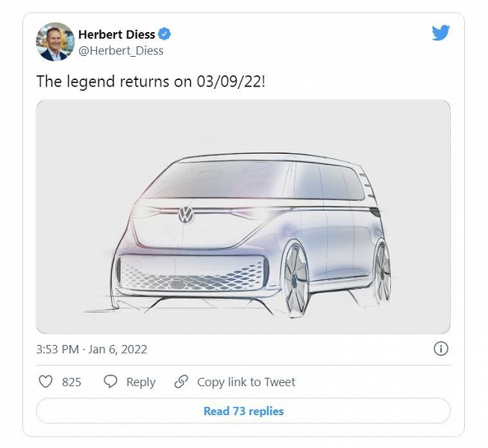Viewport: 488px width, 448px height.
Task: Open the Twitter bird logo
Action: point(441,33)
